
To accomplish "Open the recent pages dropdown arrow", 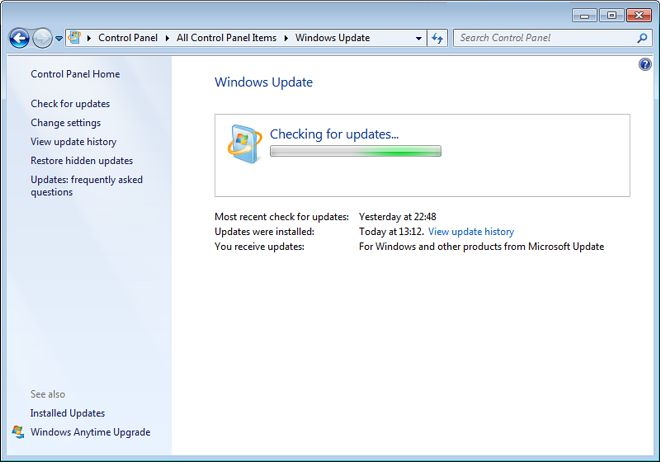I will tap(59, 38).
